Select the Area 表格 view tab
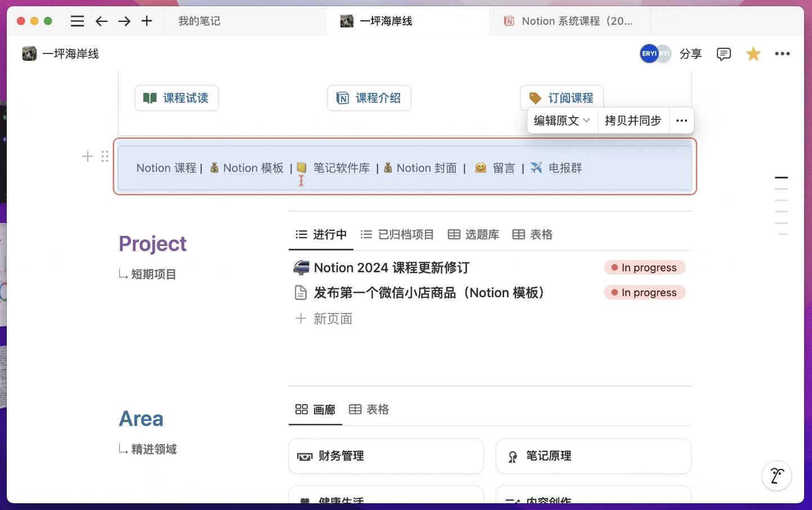 (369, 410)
